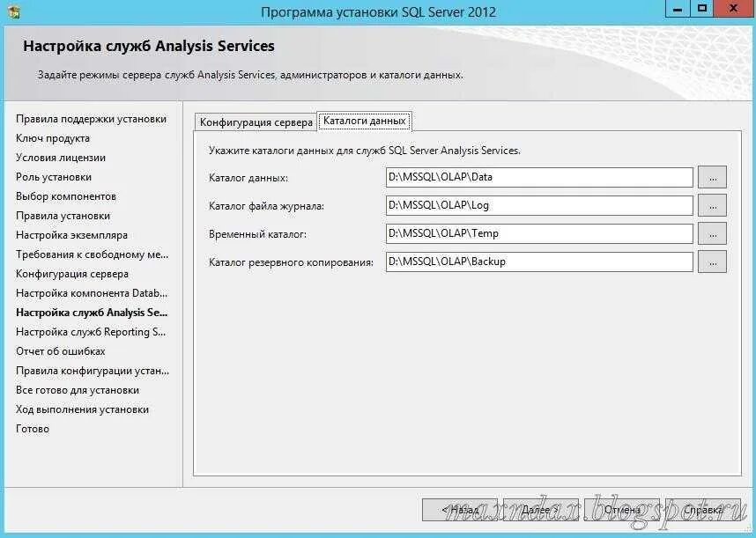This screenshot has width=756, height=538.
Task: Select the Настройка служб Analysis Services sidebar step
Action: (x=92, y=313)
